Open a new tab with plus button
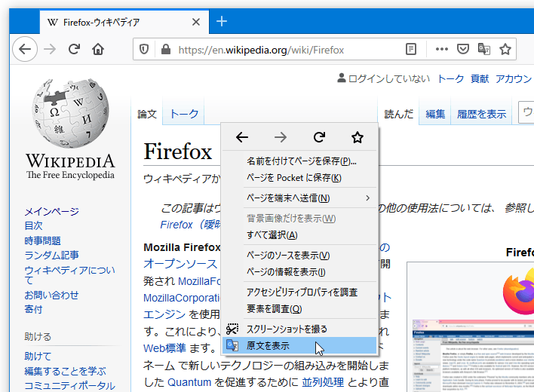 [x=222, y=21]
